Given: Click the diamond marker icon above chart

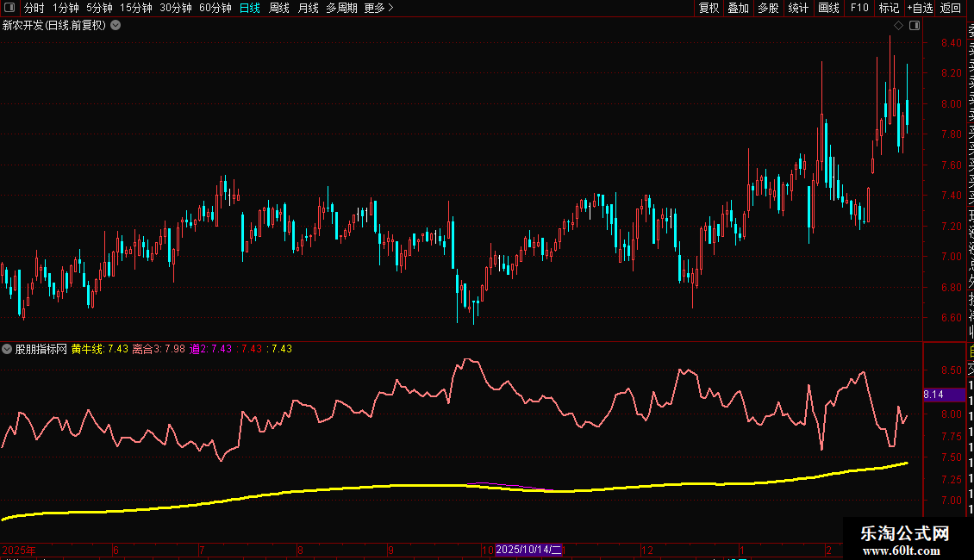Looking at the screenshot, I should (898, 26).
